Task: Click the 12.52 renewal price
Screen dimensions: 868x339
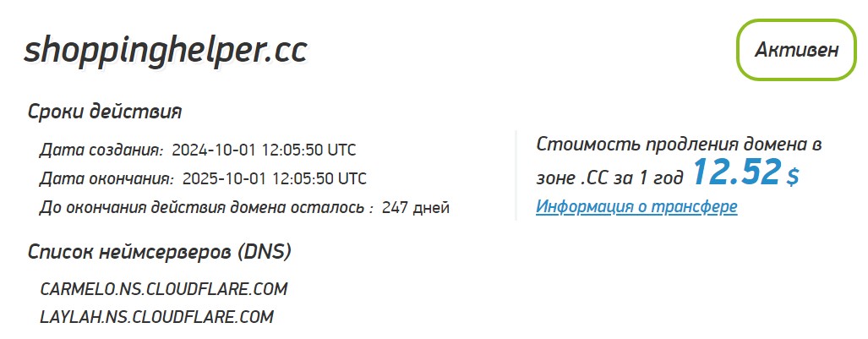Action: [737, 172]
